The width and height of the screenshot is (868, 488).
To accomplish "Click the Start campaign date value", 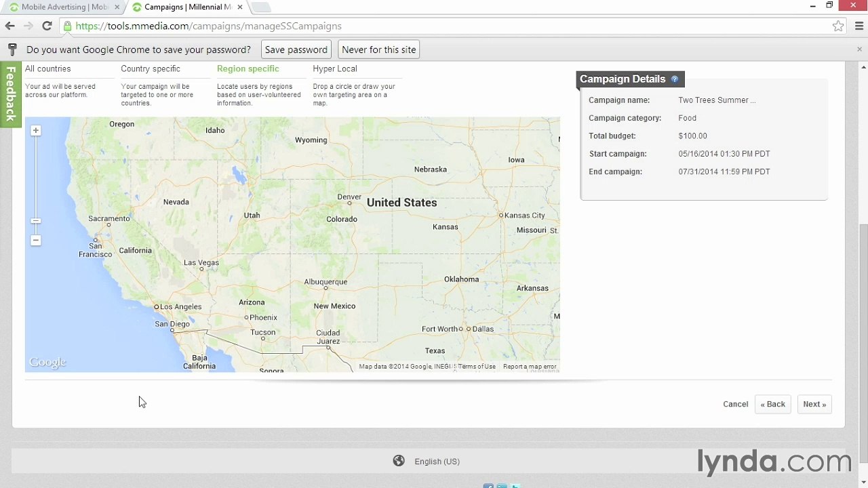I will [724, 154].
